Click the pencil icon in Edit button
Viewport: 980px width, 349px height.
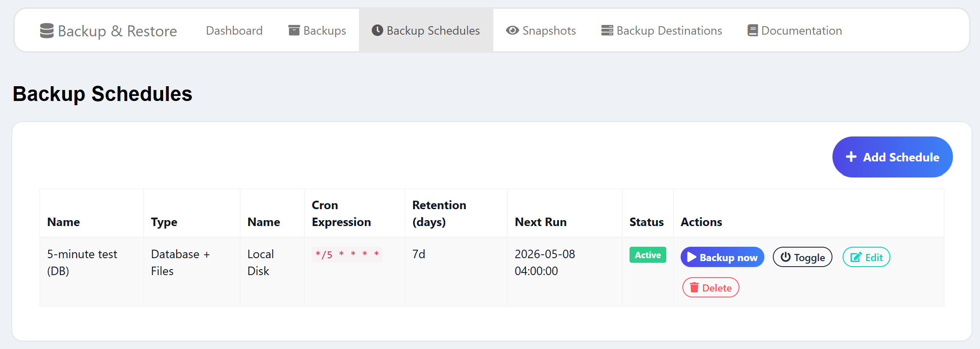856,257
